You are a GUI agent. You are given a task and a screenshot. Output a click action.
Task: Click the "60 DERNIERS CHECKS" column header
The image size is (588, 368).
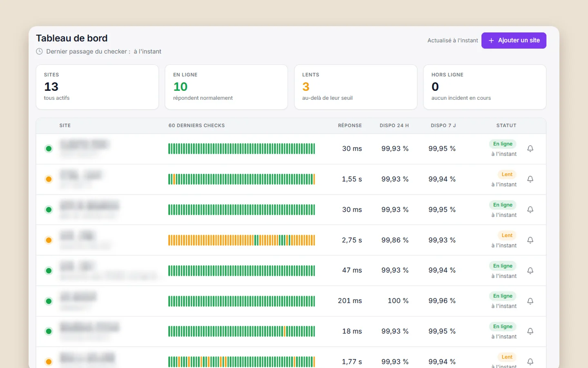click(196, 126)
